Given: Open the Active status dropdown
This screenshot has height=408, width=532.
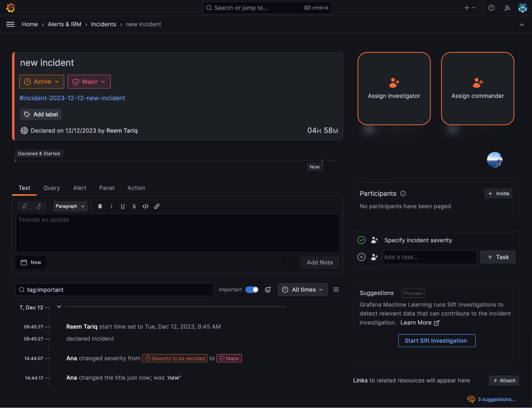Looking at the screenshot, I should [x=42, y=82].
